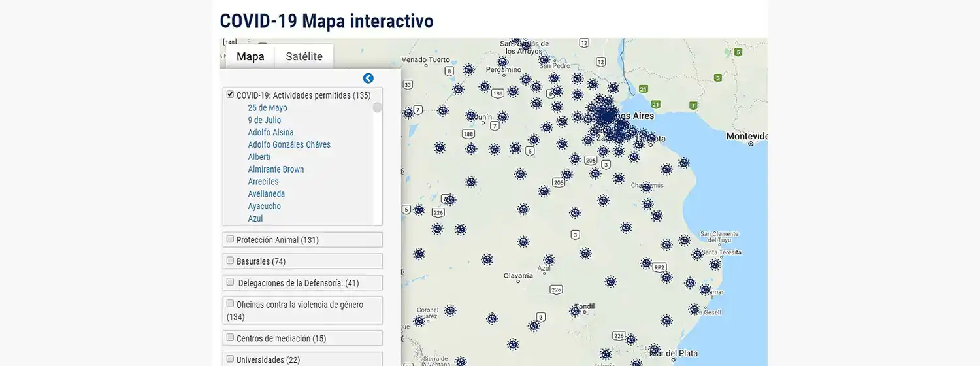Click the virus marker just above Azul

coord(549,259)
